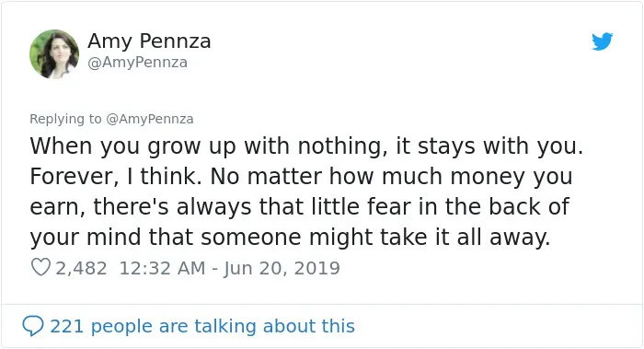644x349 pixels.
Task: Click the Jun 20, 2019 date
Action: click(x=282, y=268)
